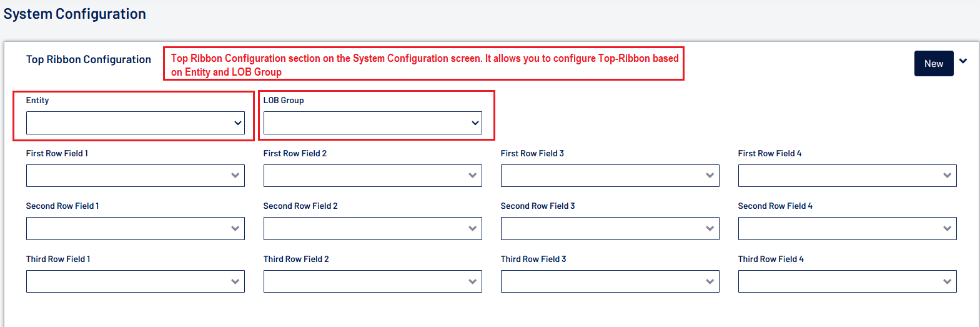Open Third Row Field 3 dropdown
This screenshot has width=980, height=327.
pyautogui.click(x=610, y=281)
